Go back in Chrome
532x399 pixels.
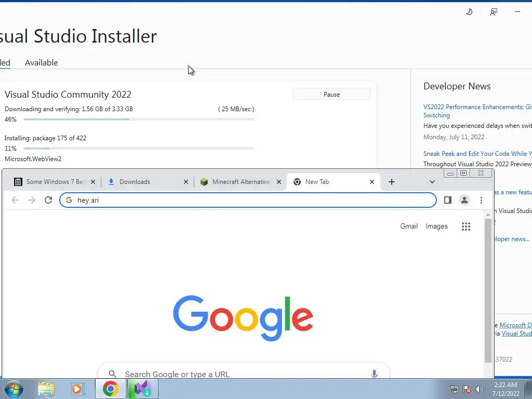(15, 200)
